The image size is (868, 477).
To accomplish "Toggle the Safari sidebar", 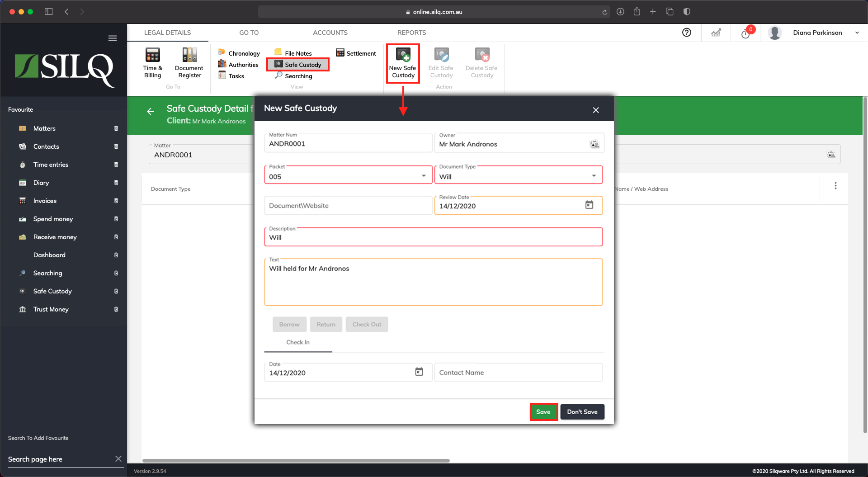I will (x=48, y=11).
